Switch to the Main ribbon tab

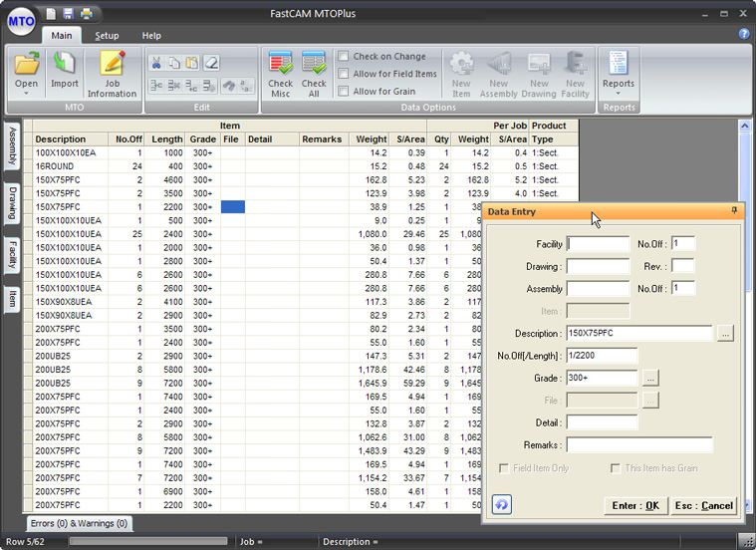pyautogui.click(x=62, y=36)
